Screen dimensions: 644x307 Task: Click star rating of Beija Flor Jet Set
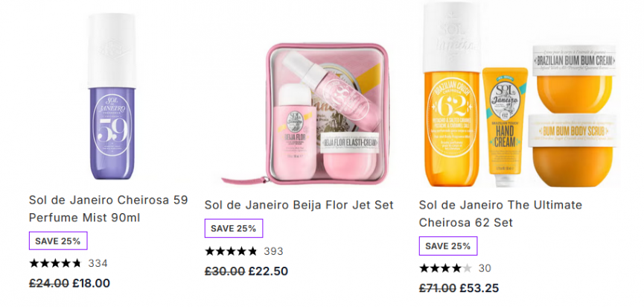(x=231, y=251)
